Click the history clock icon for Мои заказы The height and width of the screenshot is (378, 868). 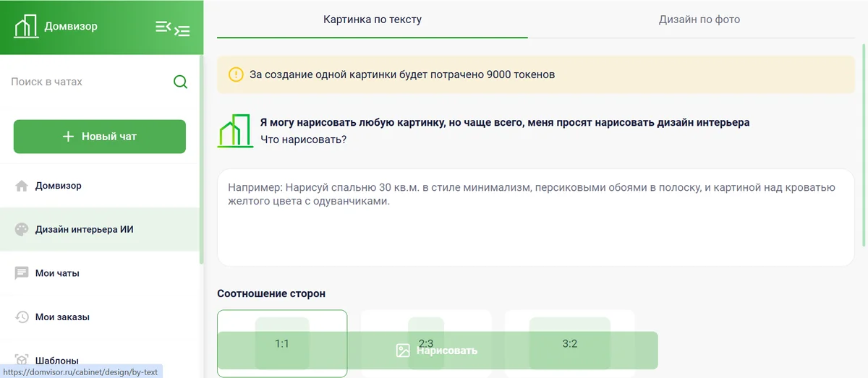click(x=22, y=317)
